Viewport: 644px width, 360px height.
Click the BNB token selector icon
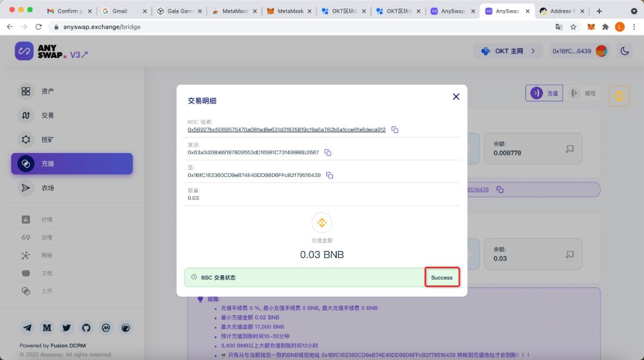pos(619,96)
